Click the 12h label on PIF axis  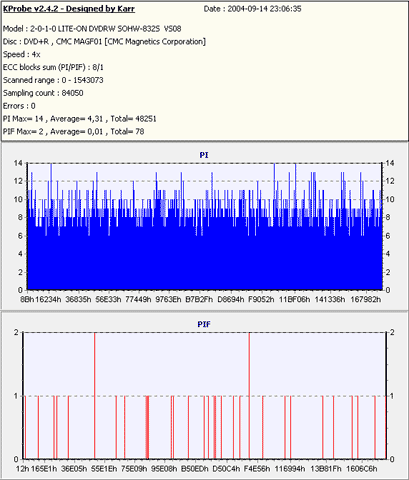click(23, 469)
